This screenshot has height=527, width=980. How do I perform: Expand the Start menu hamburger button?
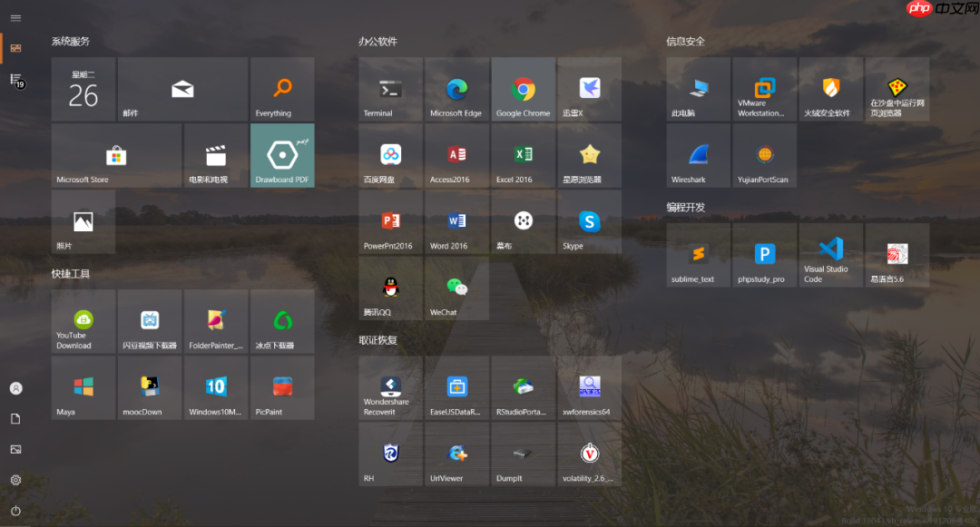click(15, 18)
